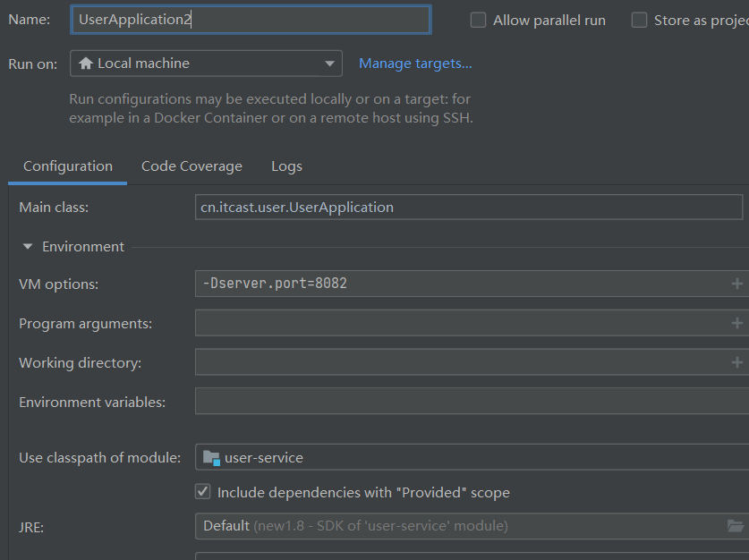Open the Logs tab
Image resolution: width=749 pixels, height=560 pixels.
(x=286, y=166)
